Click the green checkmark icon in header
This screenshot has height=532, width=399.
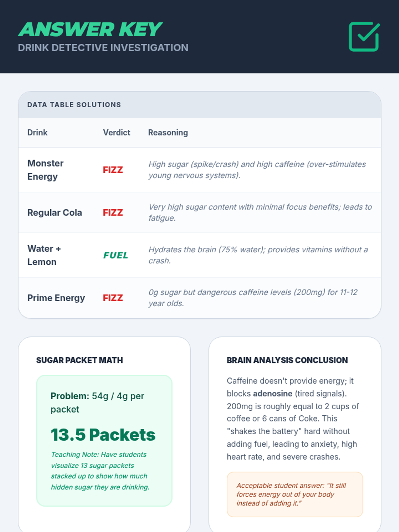click(364, 37)
